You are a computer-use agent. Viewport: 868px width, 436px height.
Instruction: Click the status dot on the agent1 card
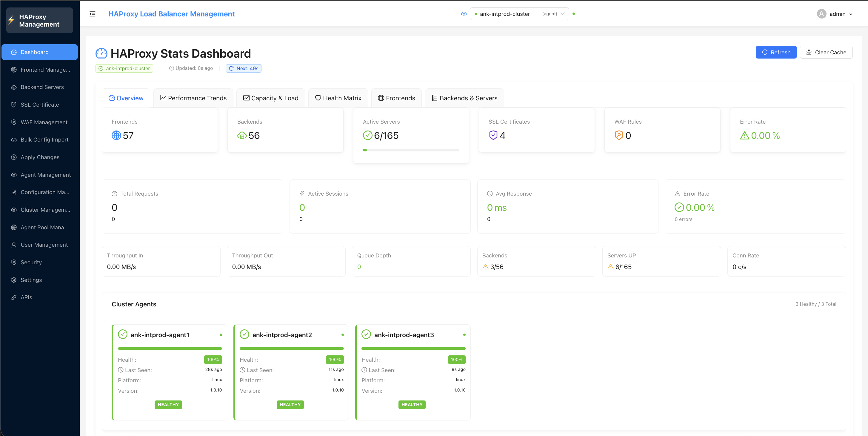tap(221, 335)
